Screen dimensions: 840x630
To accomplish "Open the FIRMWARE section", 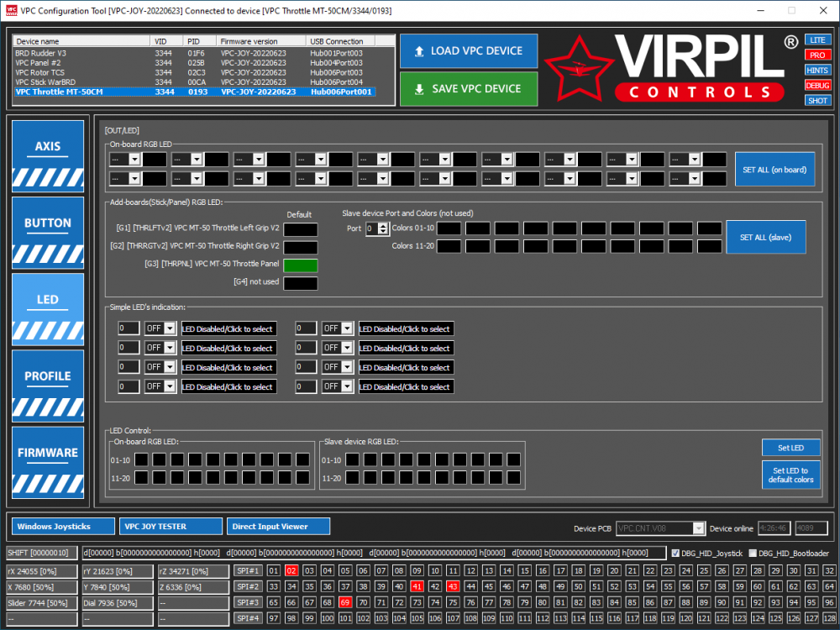I will 48,462.
